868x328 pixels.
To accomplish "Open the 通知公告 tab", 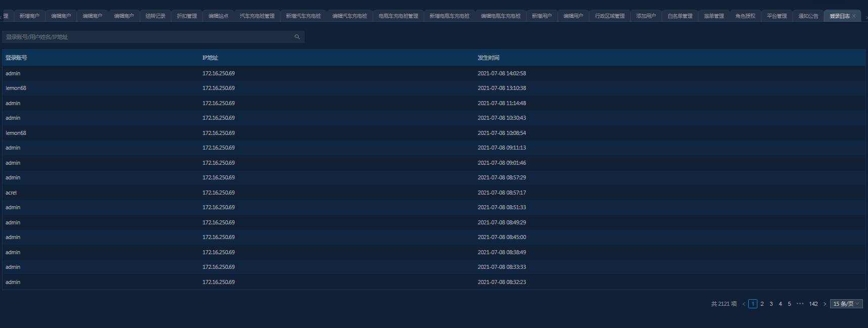I will click(808, 16).
